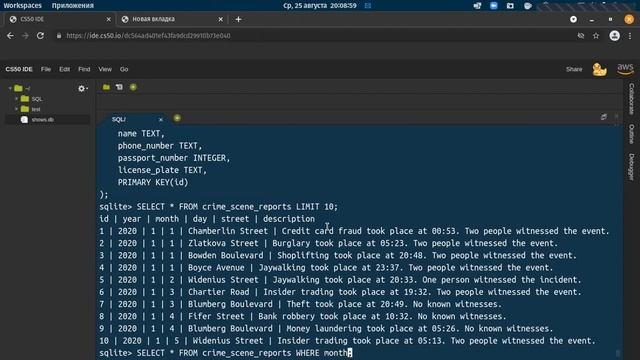Click the Fifer Street bank robbery row
Image resolution: width=640 pixels, height=360 pixels.
coord(302,316)
